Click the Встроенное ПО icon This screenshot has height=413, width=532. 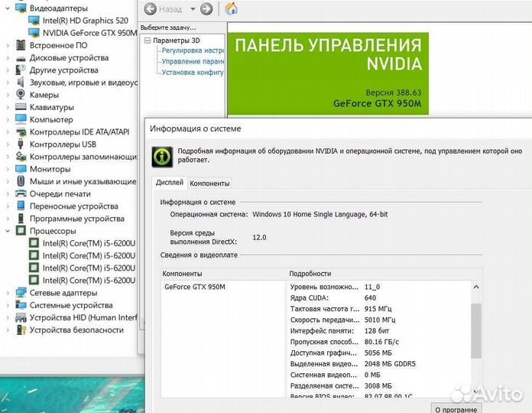(x=21, y=45)
